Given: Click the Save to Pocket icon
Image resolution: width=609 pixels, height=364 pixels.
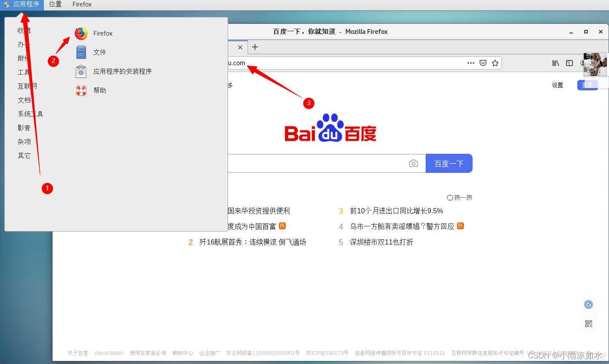Looking at the screenshot, I should click(x=483, y=63).
